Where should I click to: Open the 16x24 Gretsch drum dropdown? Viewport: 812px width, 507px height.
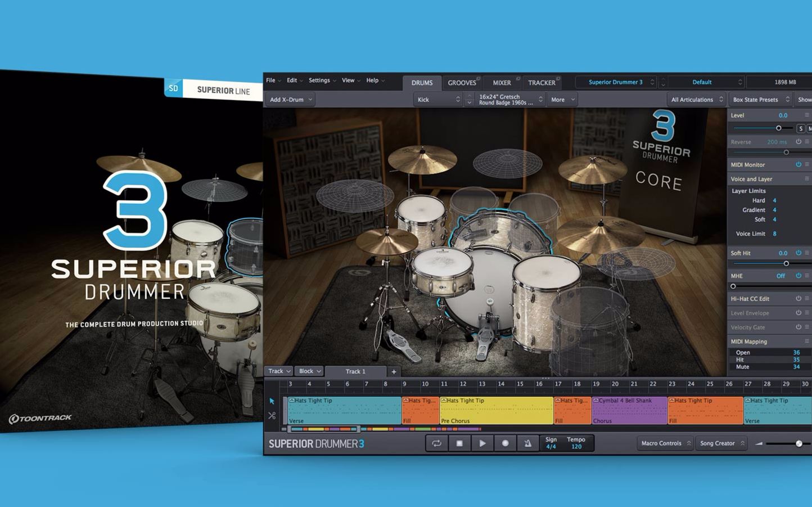[x=510, y=100]
